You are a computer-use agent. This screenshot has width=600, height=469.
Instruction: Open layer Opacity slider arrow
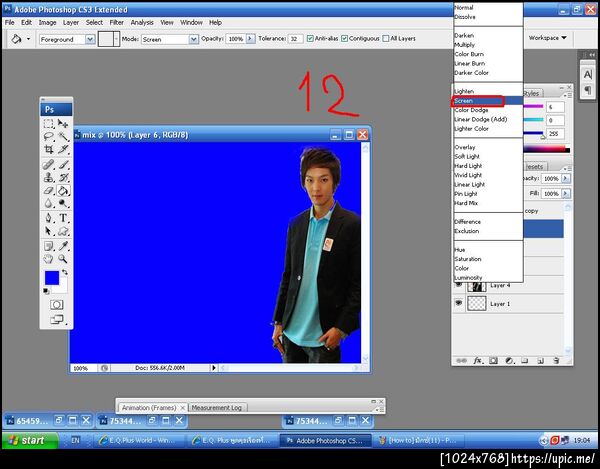click(566, 178)
